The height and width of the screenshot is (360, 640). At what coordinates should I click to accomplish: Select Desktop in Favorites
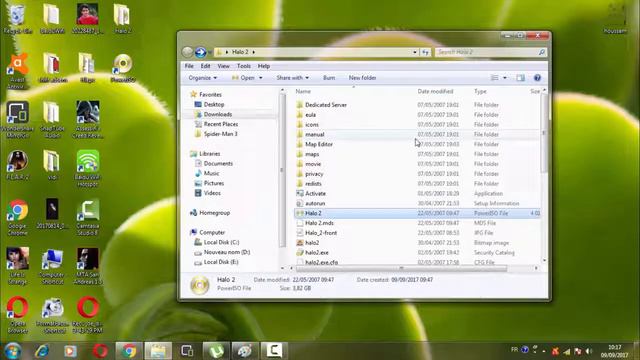point(214,104)
